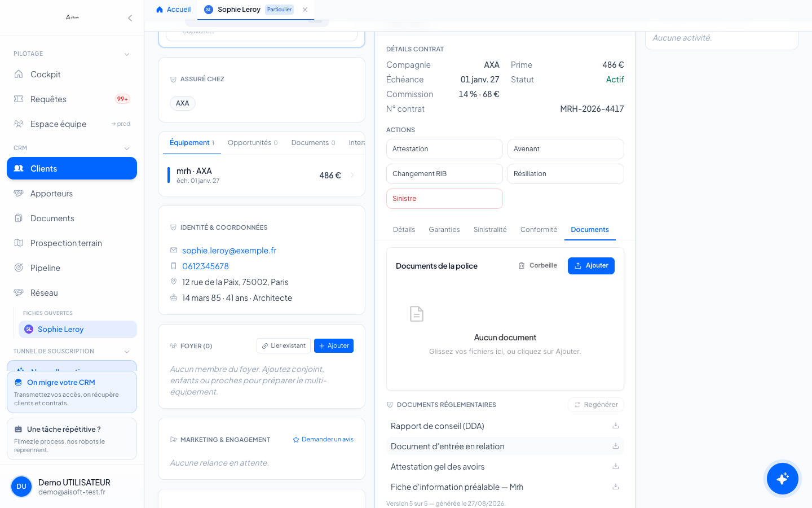Close the Sophie Leroy tab
This screenshot has height=508, width=812.
pos(305,10)
